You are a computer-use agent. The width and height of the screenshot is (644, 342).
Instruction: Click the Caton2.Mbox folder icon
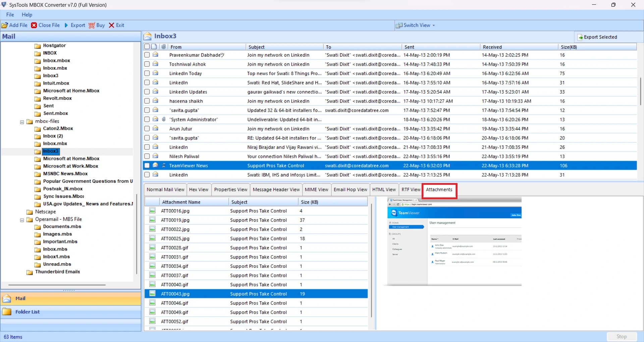38,129
